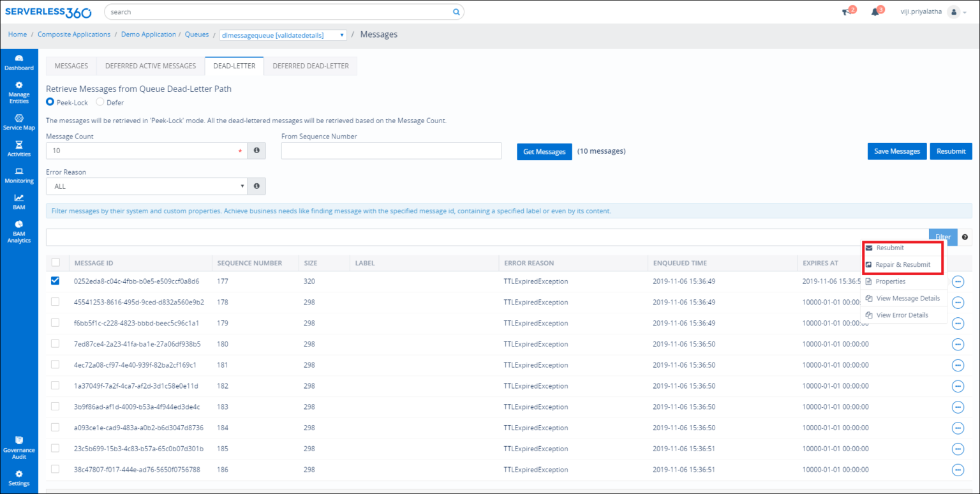Click the From Sequence Number field
Screen dimensions: 980x494
point(391,151)
